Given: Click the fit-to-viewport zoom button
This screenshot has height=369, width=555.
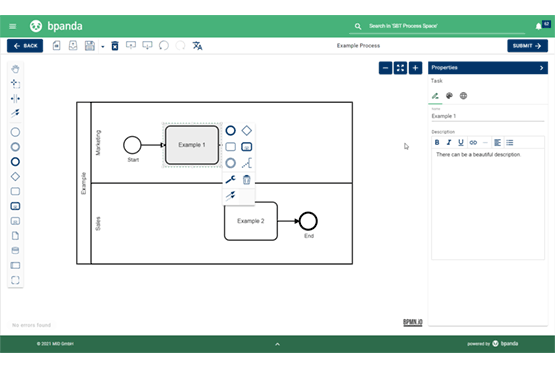Looking at the screenshot, I should pos(400,68).
